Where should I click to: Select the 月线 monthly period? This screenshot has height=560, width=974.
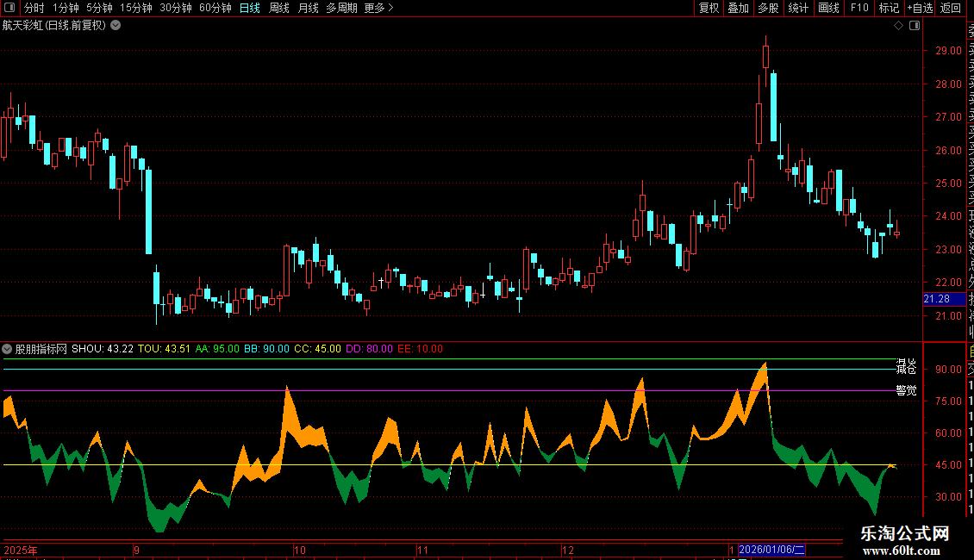click(308, 8)
